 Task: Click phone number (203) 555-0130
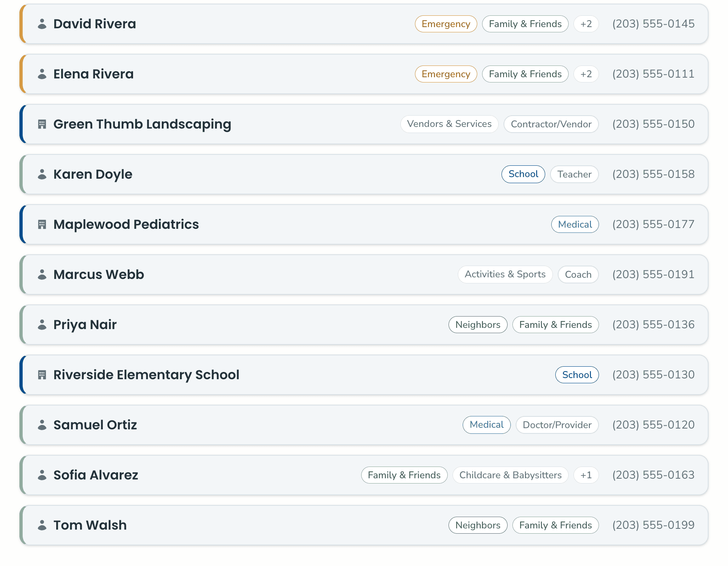(x=653, y=375)
